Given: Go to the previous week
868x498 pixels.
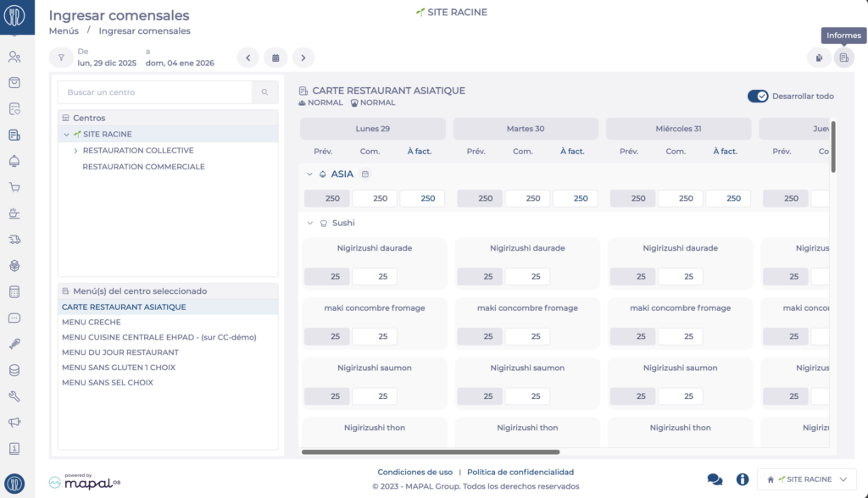Looking at the screenshot, I should 248,58.
